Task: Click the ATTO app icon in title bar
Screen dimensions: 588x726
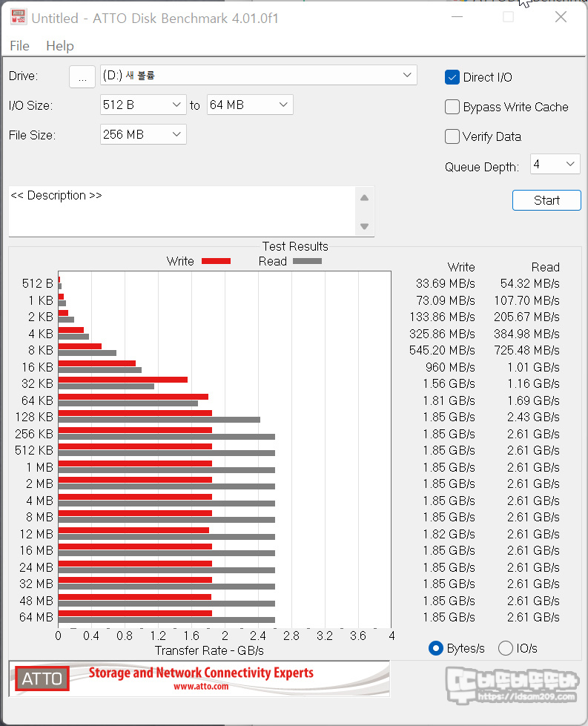Action: pos(18,17)
